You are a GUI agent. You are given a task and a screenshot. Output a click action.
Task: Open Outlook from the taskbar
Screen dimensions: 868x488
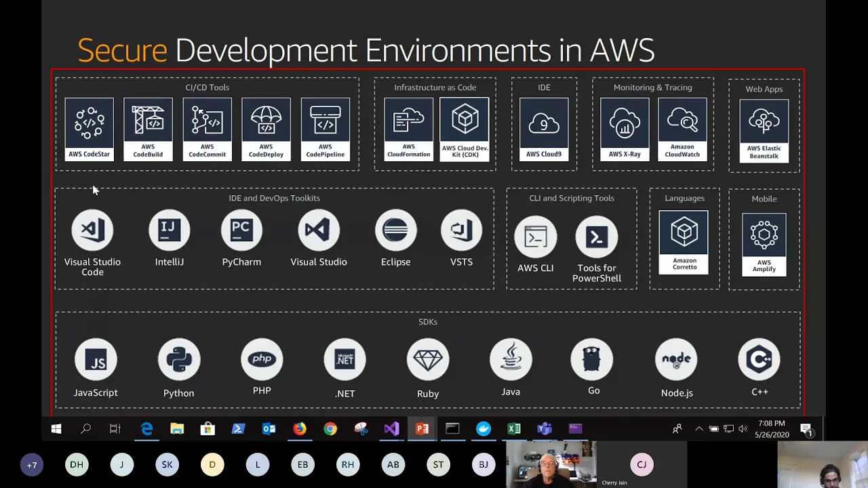269,428
